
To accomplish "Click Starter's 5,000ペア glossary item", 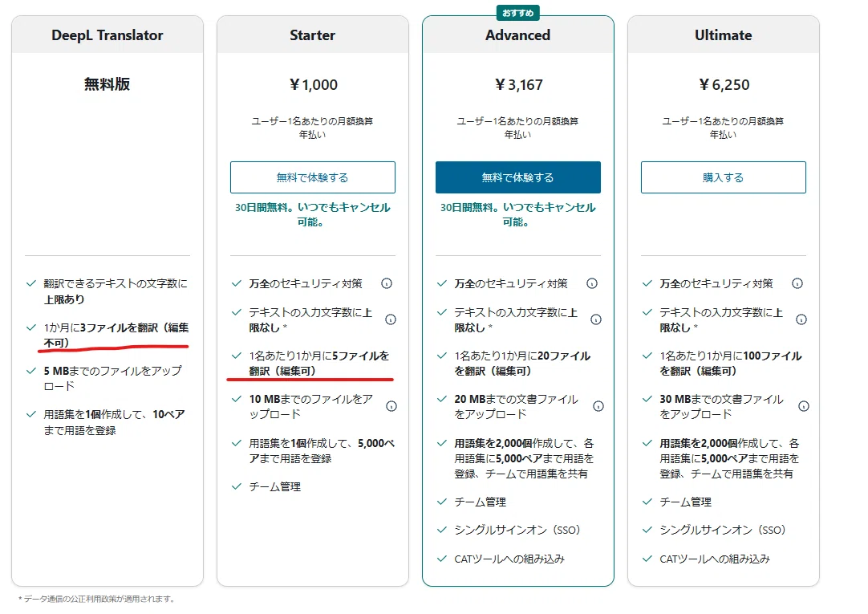I will [x=322, y=451].
